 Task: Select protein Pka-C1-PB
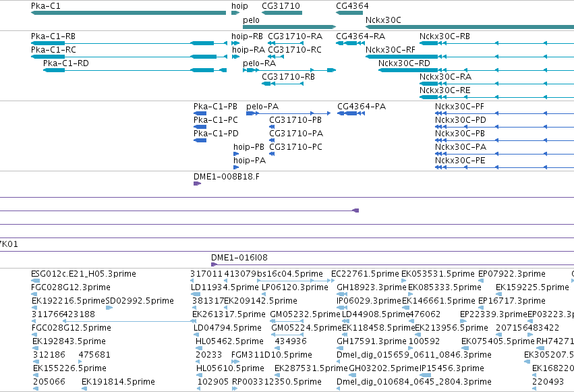pyautogui.click(x=200, y=113)
